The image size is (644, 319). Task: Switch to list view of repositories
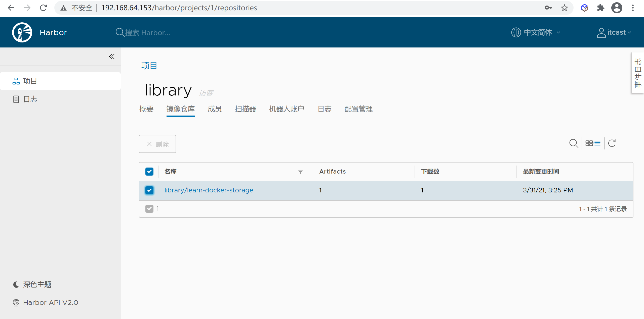tap(597, 143)
